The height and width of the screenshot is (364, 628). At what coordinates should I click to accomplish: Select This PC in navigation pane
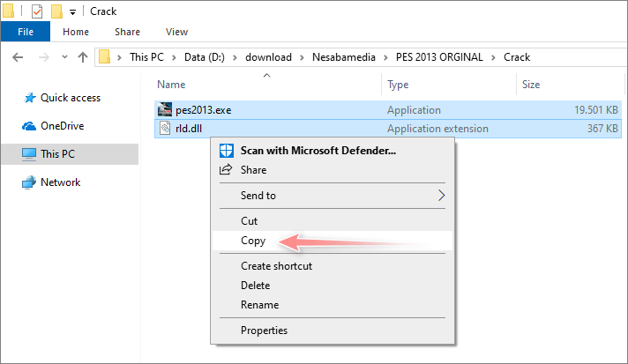(x=57, y=154)
